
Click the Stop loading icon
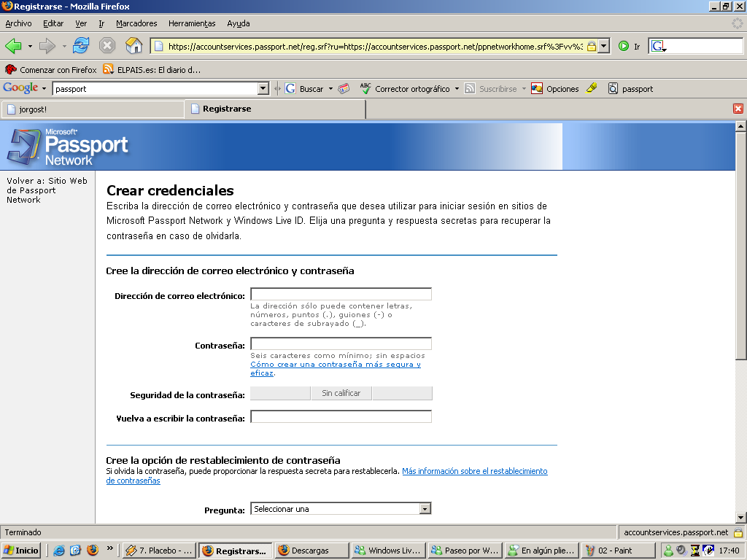[107, 46]
